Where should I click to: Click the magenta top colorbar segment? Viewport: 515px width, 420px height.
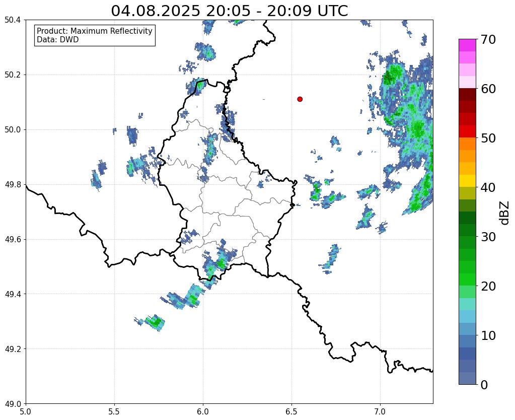[x=467, y=45]
